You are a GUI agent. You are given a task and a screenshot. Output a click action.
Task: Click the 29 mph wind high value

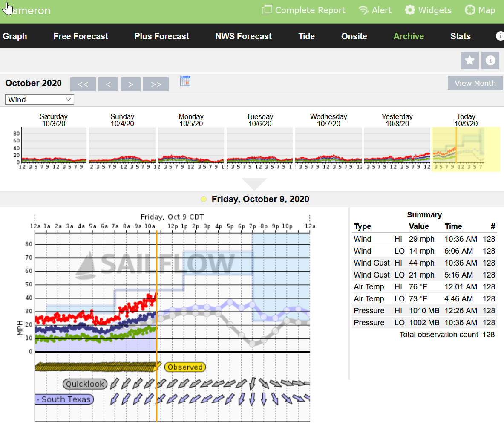[x=421, y=239]
